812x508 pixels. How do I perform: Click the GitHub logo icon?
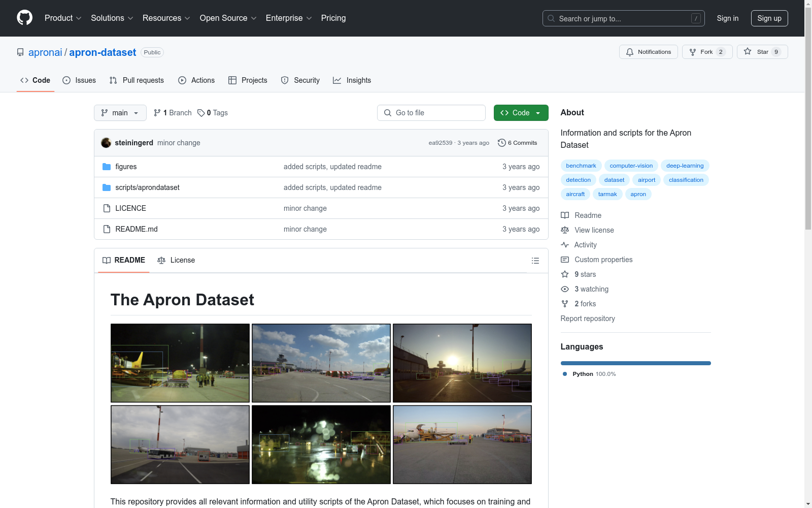24,18
